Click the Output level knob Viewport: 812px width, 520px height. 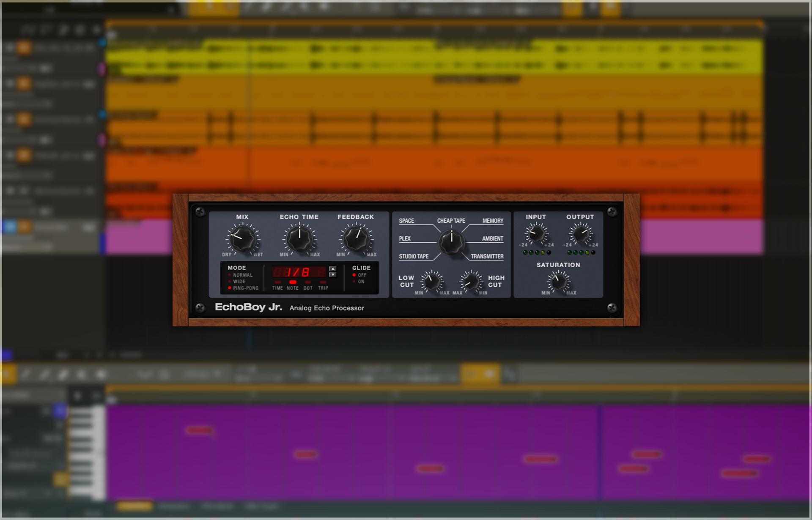point(580,233)
